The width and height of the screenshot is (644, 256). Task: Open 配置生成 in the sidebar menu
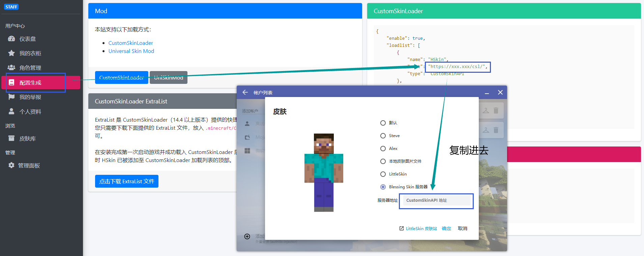[41, 83]
